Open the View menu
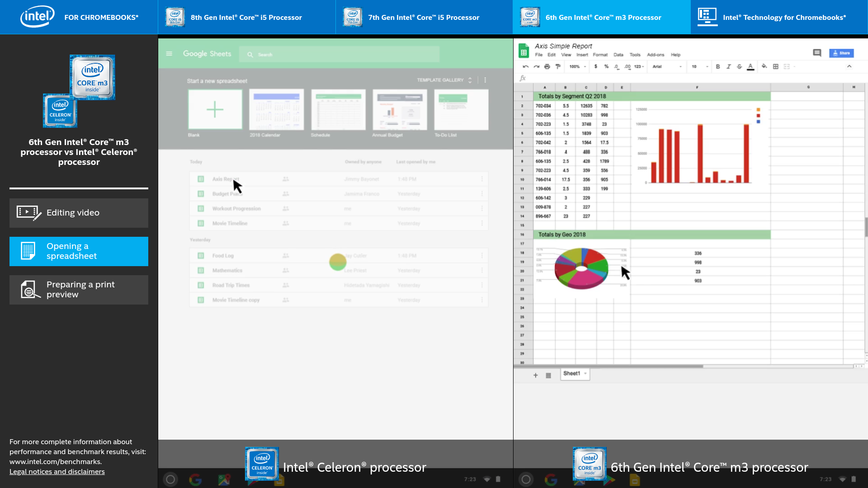Image resolution: width=868 pixels, height=488 pixels. coord(566,55)
